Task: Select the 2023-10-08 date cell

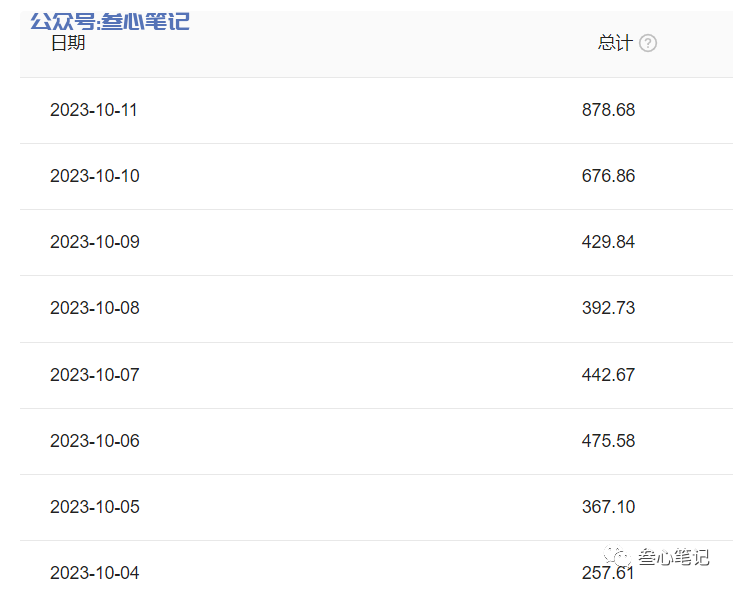Action: pos(95,308)
